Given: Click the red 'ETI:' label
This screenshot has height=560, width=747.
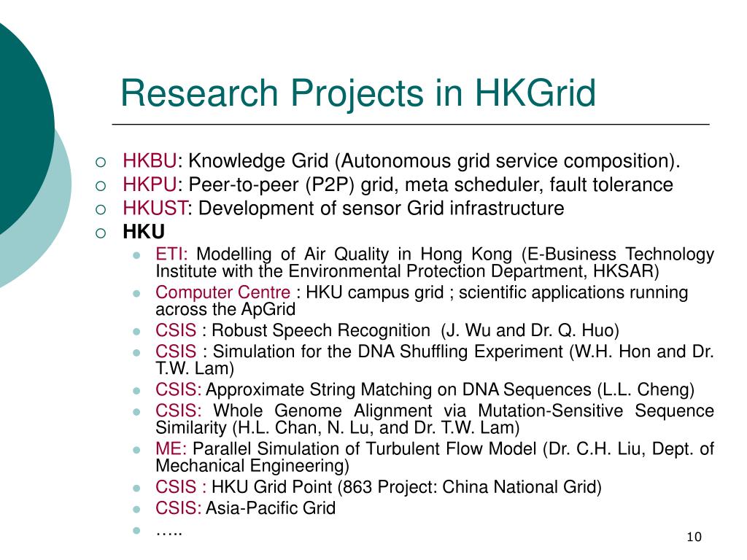Looking at the screenshot, I should (171, 254).
